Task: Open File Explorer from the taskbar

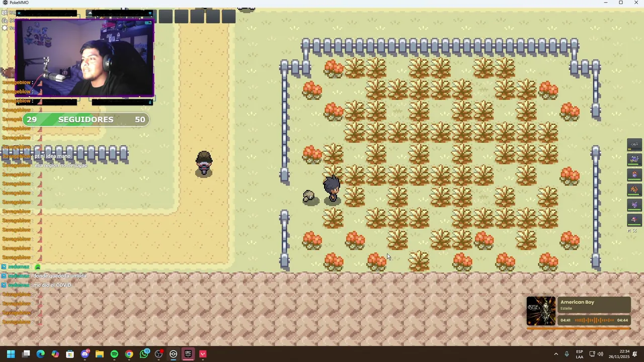Action: 100,354
